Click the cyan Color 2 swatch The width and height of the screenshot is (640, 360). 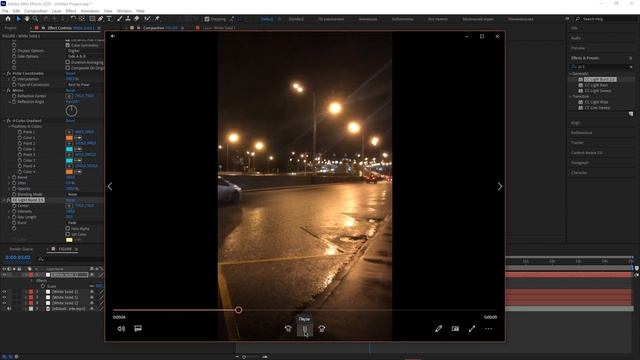point(69,149)
